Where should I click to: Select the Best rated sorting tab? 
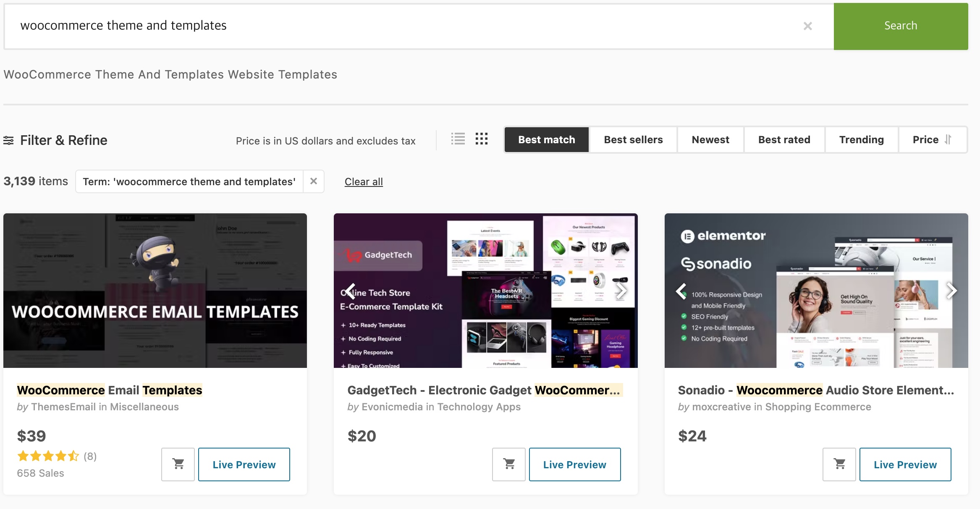click(x=784, y=140)
